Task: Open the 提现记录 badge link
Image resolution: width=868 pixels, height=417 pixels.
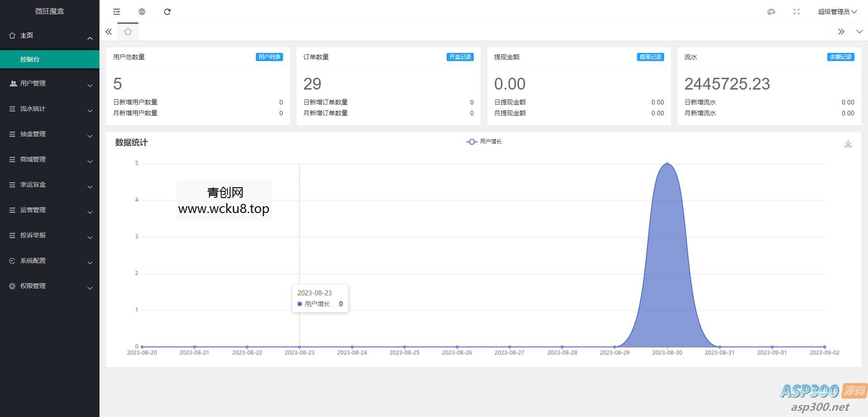Action: pos(650,57)
